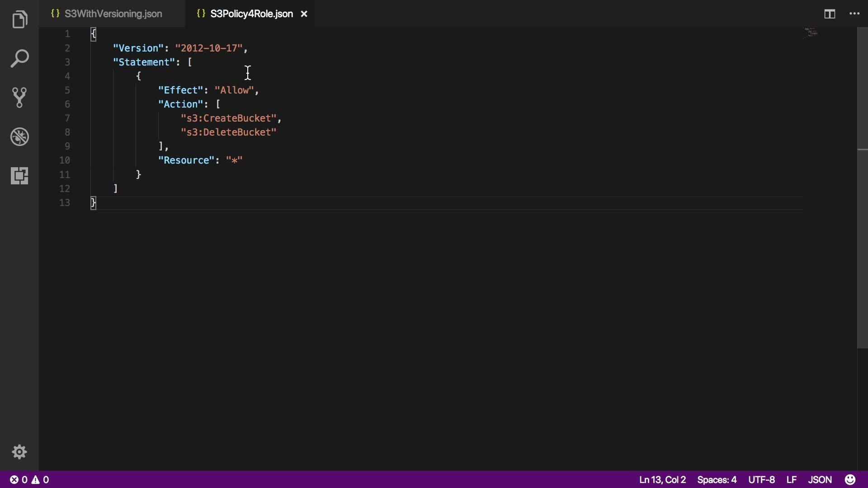Image resolution: width=868 pixels, height=488 pixels.
Task: Open the Extensions view icon
Action: 19,175
